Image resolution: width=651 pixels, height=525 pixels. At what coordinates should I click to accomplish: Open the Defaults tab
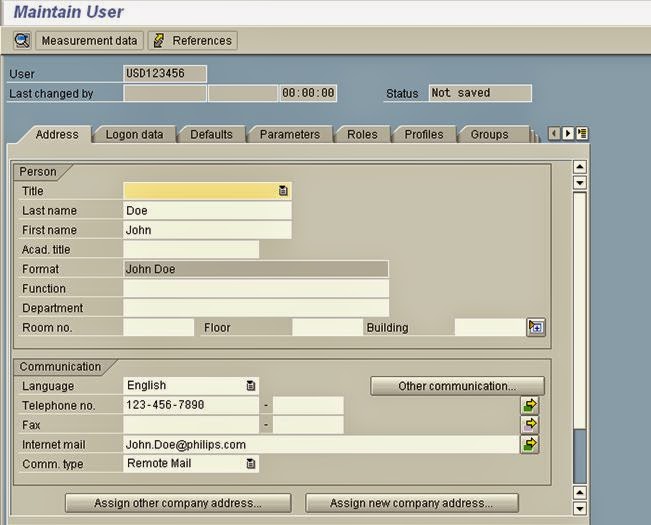click(211, 134)
